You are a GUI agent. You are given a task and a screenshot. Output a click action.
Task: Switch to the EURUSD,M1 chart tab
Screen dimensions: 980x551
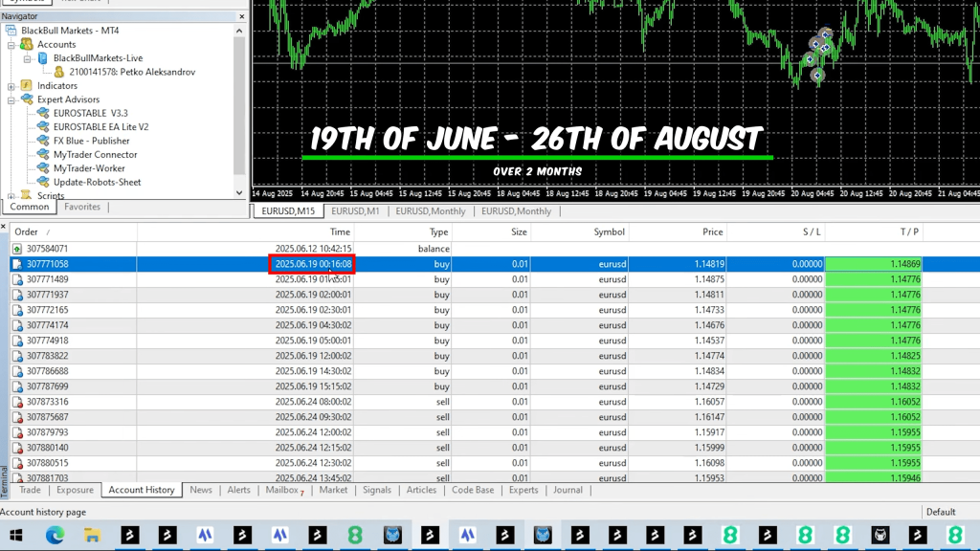354,211
